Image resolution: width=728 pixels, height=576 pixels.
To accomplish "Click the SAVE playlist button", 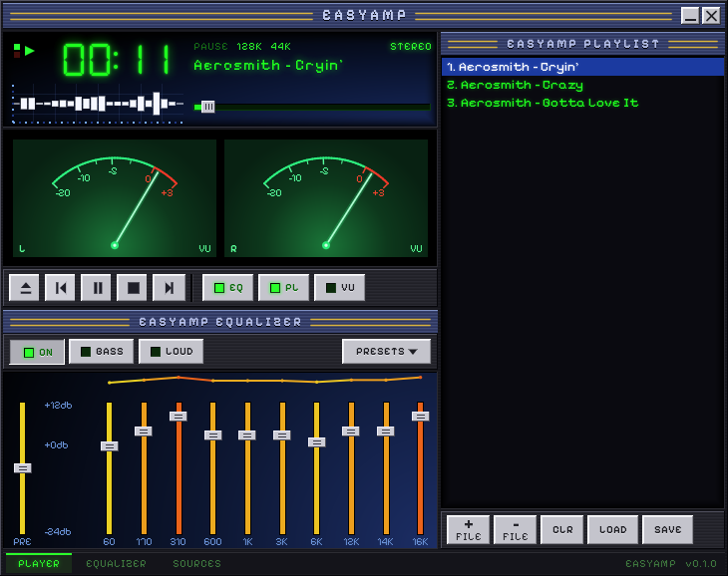I will tap(667, 529).
